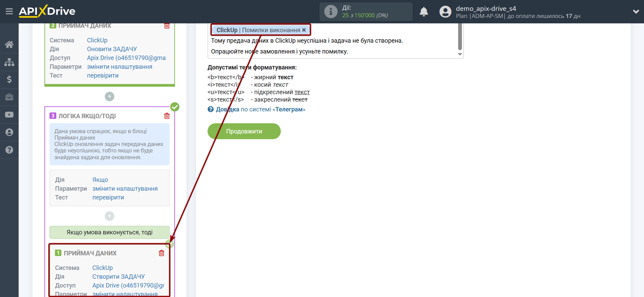Remove the ClickUp Помилки виконання tag
644x297 pixels.
[304, 30]
